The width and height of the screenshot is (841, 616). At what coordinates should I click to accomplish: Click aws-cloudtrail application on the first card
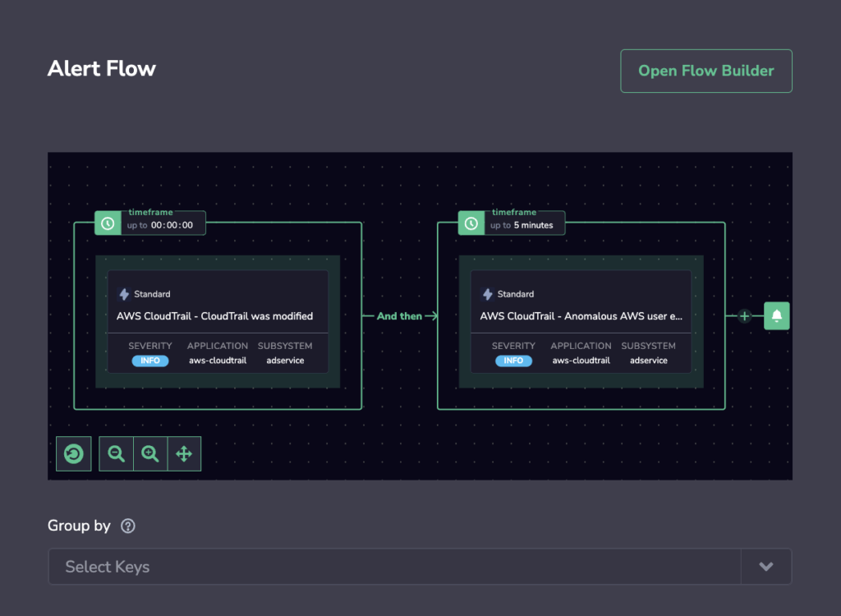click(218, 361)
